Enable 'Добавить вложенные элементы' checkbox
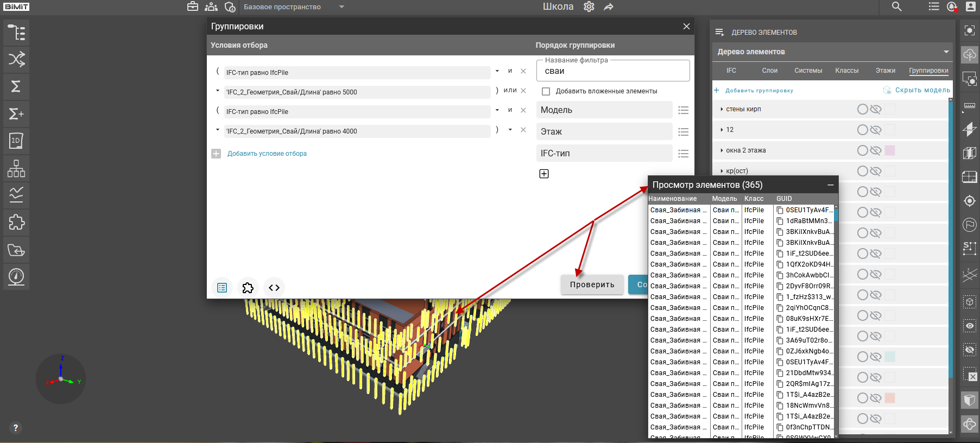Screen dimensions: 980x443 (546, 91)
